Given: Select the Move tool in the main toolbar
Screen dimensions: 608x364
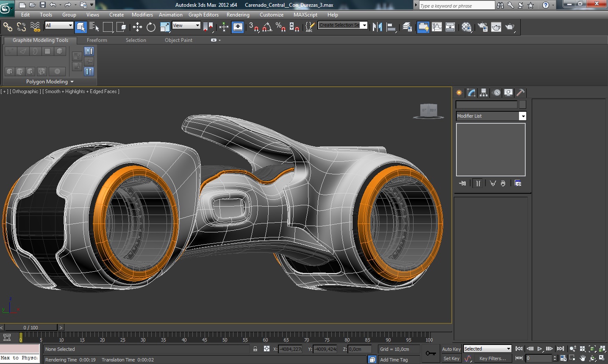Looking at the screenshot, I should [137, 27].
